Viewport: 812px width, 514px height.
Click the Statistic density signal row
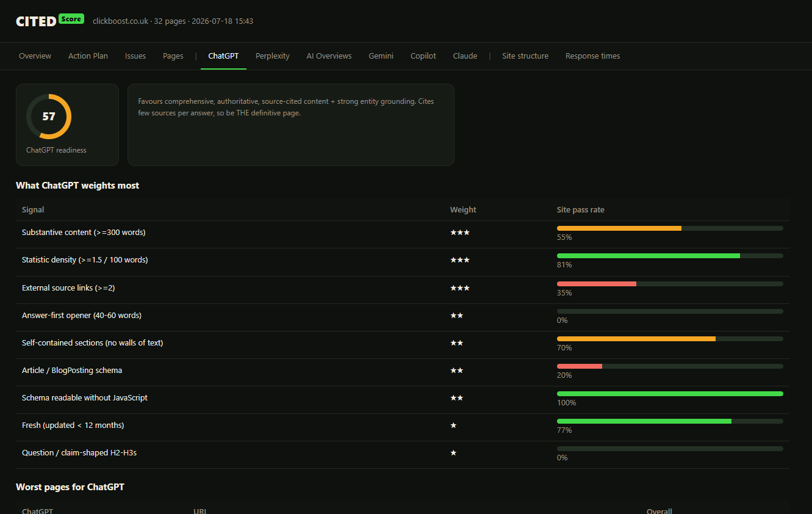click(403, 262)
